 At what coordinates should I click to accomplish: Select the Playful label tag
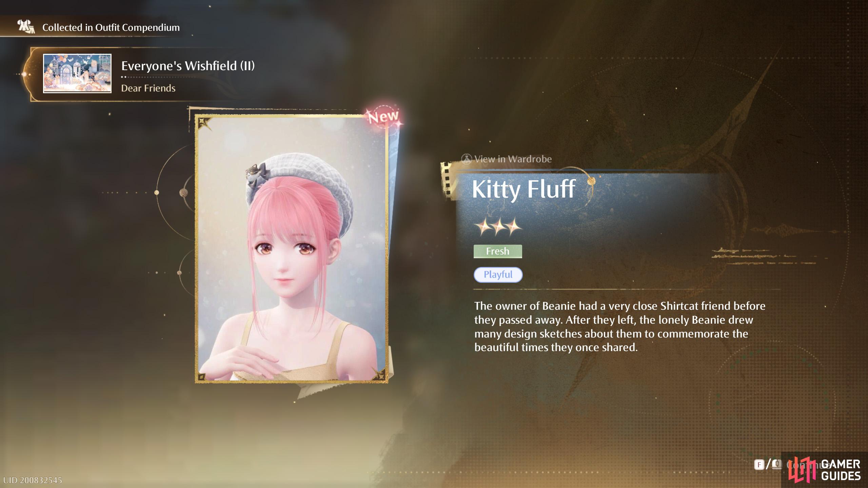[498, 274]
